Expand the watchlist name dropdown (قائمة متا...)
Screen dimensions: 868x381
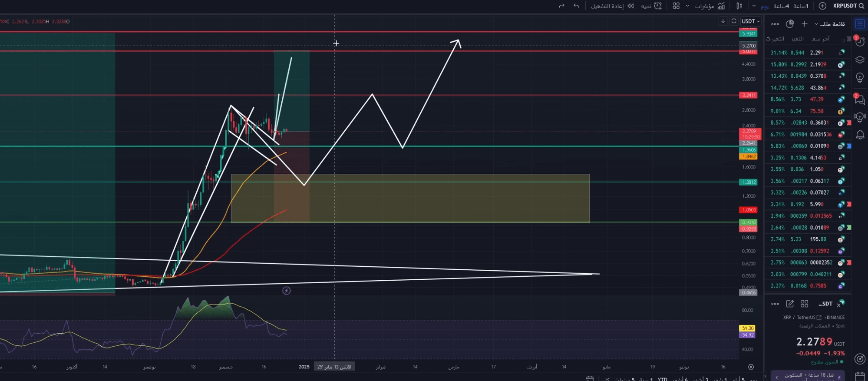pos(830,24)
